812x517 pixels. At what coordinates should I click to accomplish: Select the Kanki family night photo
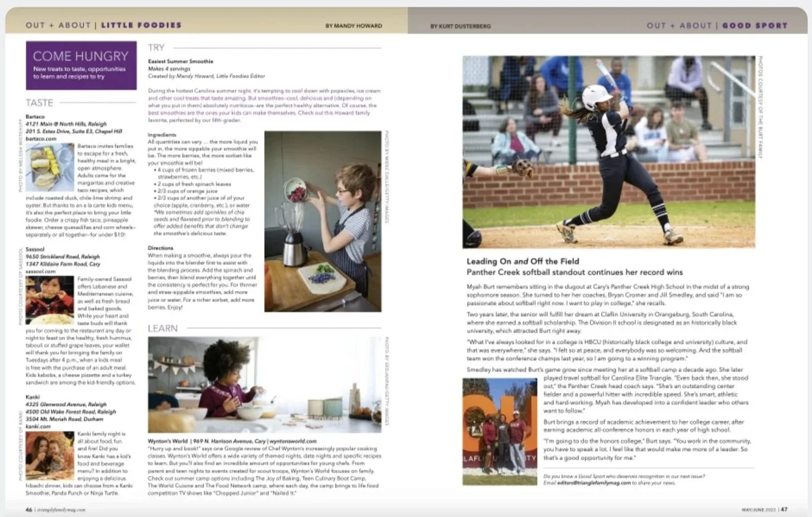pyautogui.click(x=50, y=456)
